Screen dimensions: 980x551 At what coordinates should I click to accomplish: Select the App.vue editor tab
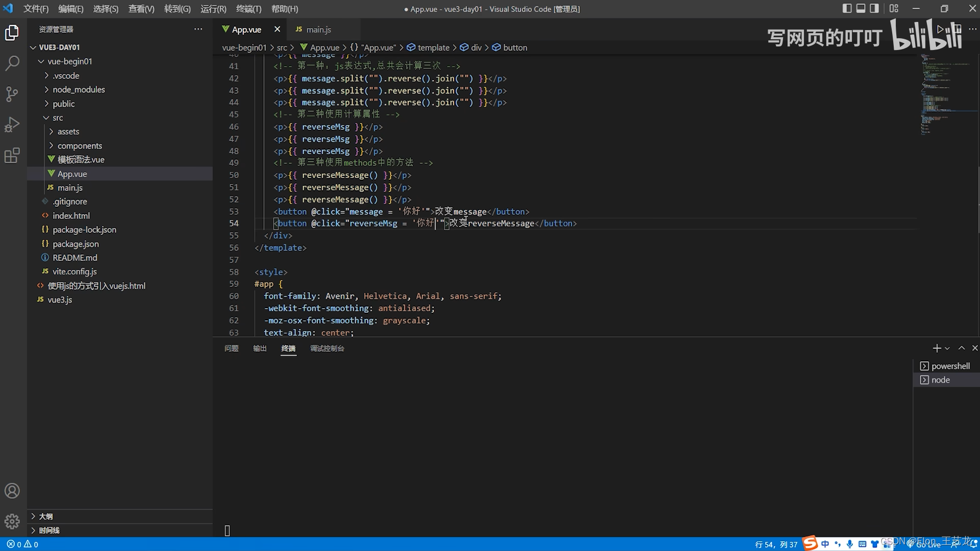pos(247,30)
